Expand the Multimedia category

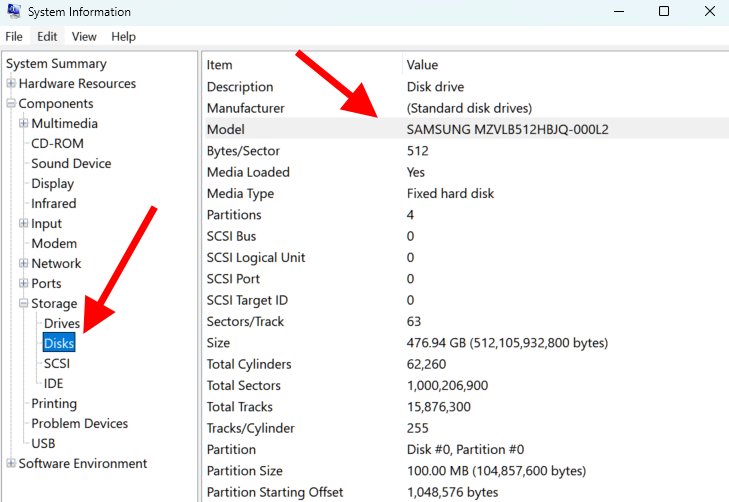coord(24,124)
